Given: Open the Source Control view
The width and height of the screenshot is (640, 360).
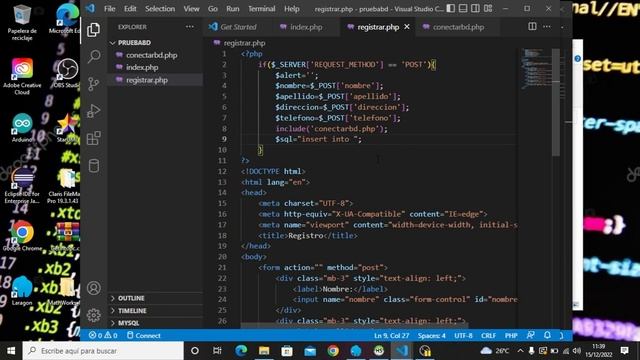Looking at the screenshot, I should pyautogui.click(x=93, y=84).
